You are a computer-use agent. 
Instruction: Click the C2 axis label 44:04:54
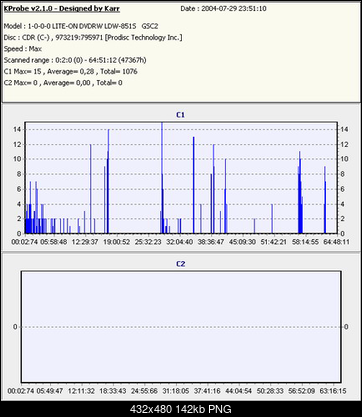point(239,391)
